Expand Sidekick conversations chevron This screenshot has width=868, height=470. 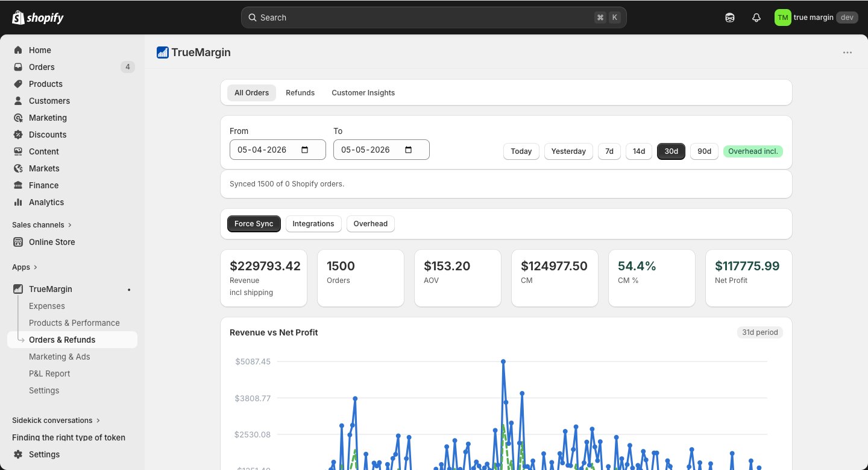(x=98, y=421)
